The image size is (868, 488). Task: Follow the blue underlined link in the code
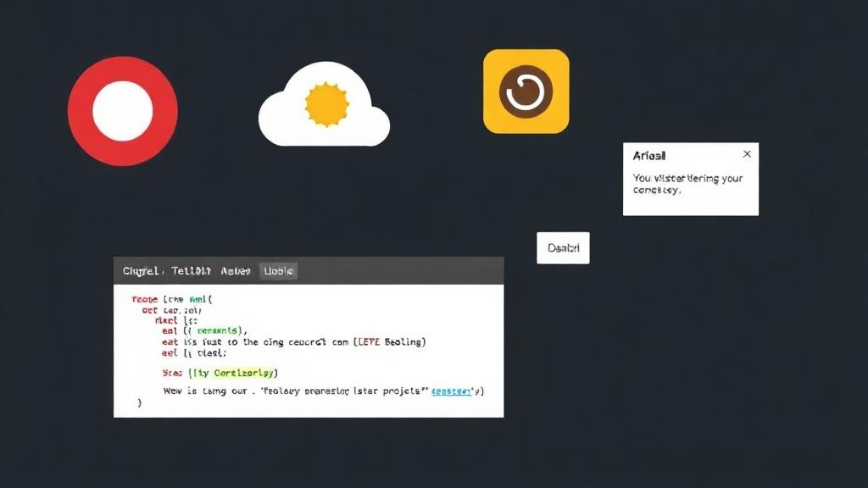[x=451, y=391]
